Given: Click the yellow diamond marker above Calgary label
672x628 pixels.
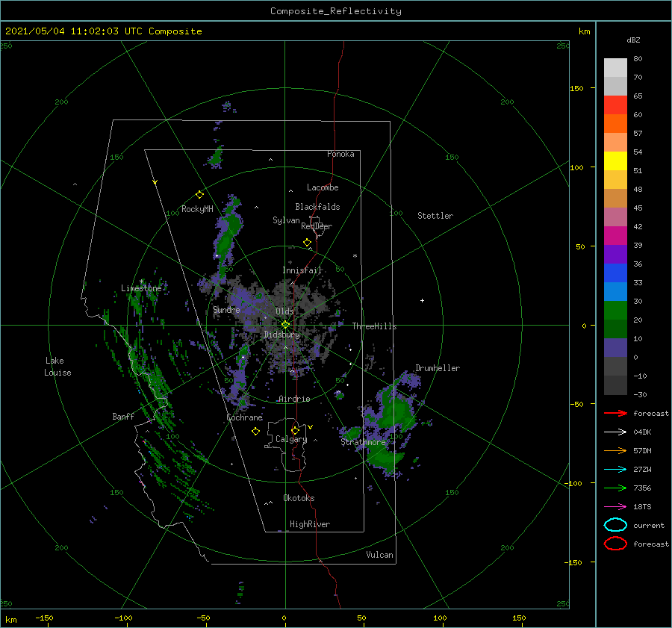Looking at the screenshot, I should (x=295, y=430).
